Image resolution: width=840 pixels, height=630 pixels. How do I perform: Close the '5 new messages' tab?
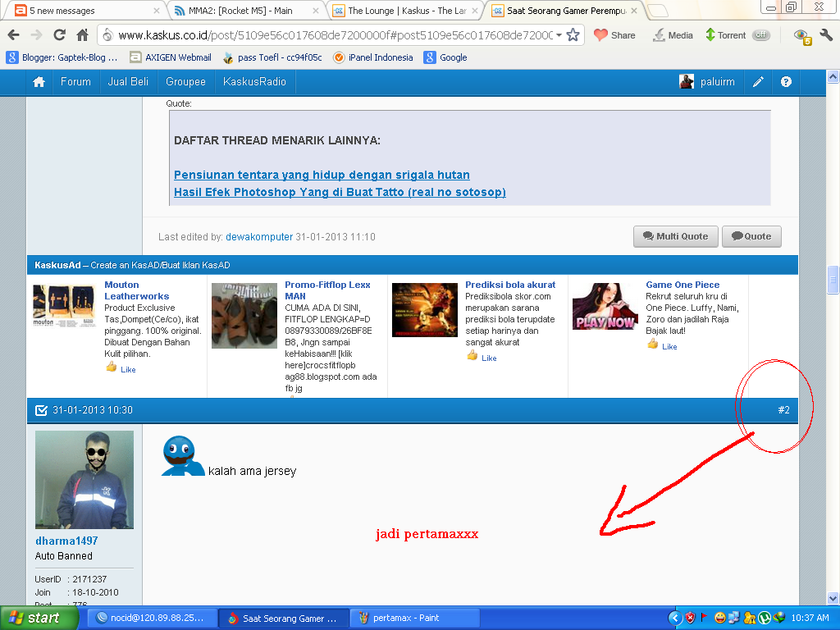157,10
